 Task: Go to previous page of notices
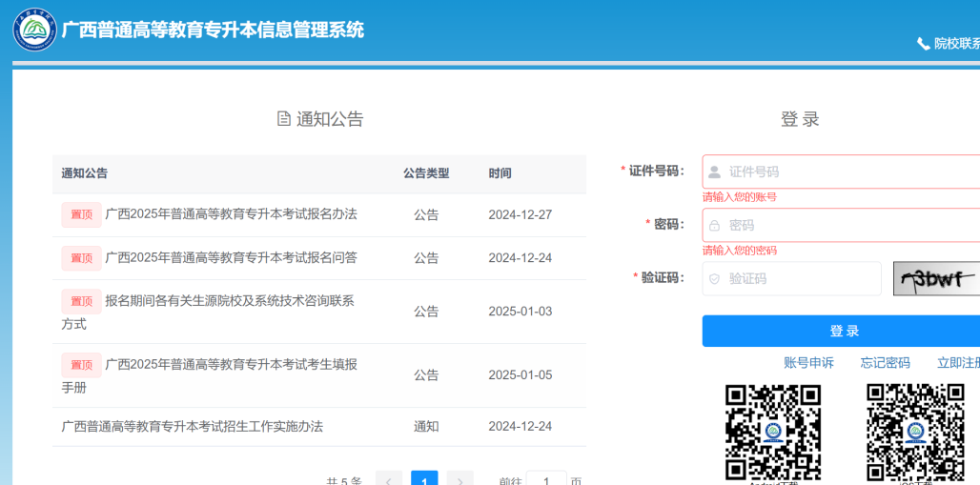388,478
